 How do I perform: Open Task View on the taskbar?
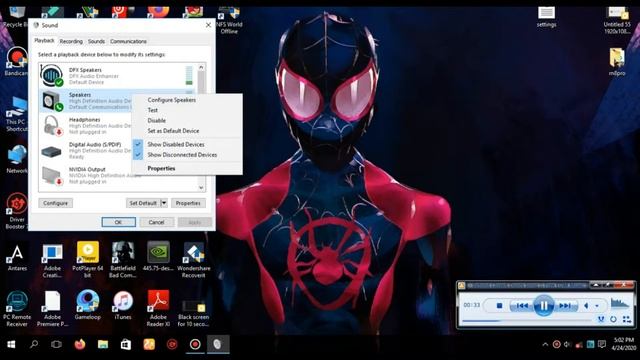56,344
